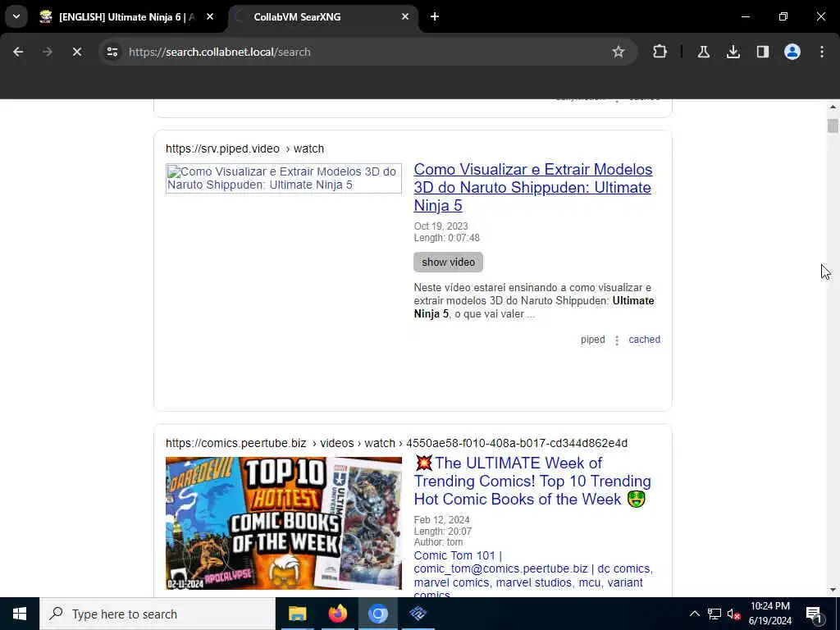Screen dimensions: 840x630
Task: Select the Oct 19, 2023 date text
Action: pos(441,226)
